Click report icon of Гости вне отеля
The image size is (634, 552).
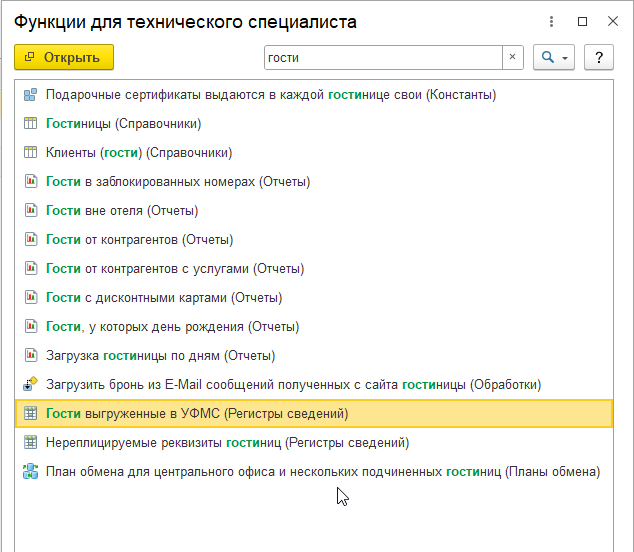point(31,210)
